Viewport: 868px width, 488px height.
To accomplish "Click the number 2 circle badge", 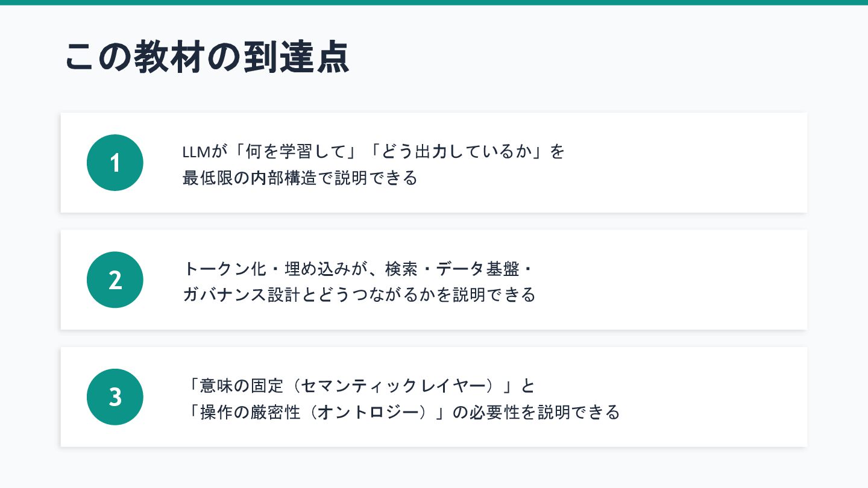I will [115, 280].
